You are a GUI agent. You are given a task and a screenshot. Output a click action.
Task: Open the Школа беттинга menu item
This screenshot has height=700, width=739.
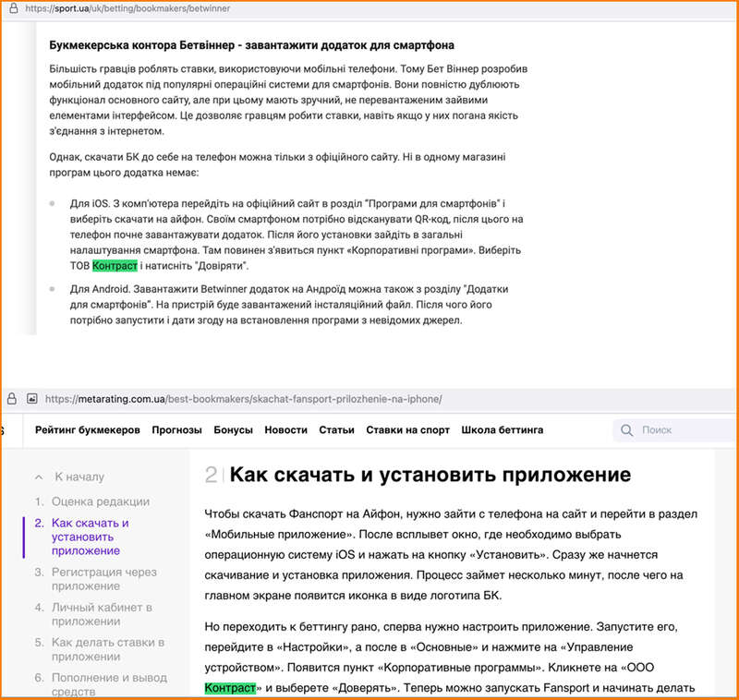click(502, 430)
